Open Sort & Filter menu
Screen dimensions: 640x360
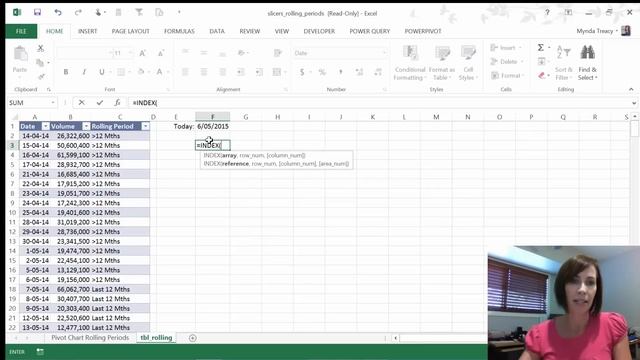(564, 62)
